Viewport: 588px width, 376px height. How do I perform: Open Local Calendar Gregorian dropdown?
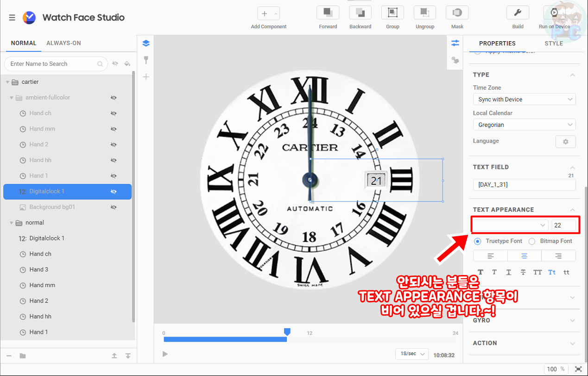tap(524, 125)
